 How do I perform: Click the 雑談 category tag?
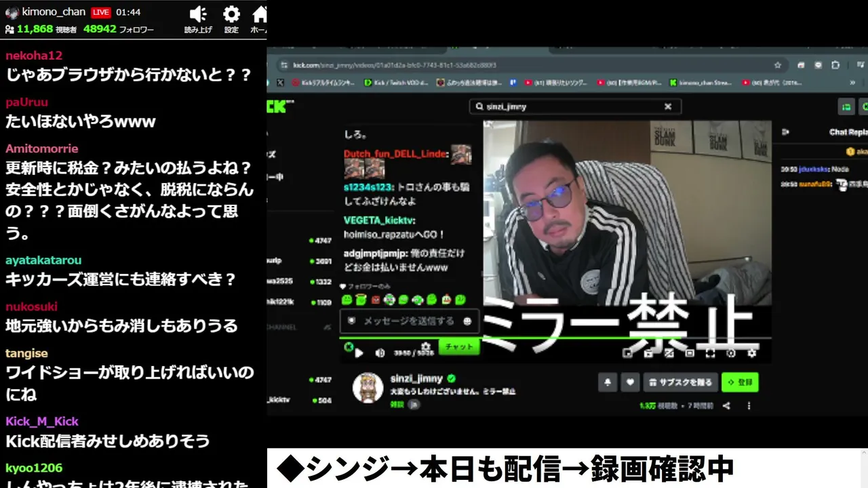pos(397,404)
